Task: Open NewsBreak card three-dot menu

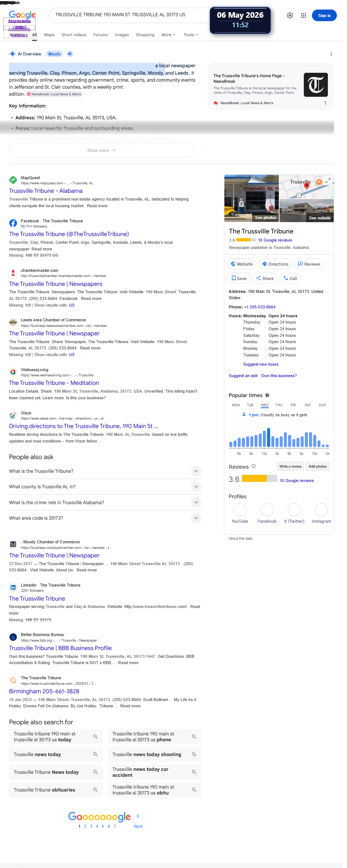Action: 325,103
